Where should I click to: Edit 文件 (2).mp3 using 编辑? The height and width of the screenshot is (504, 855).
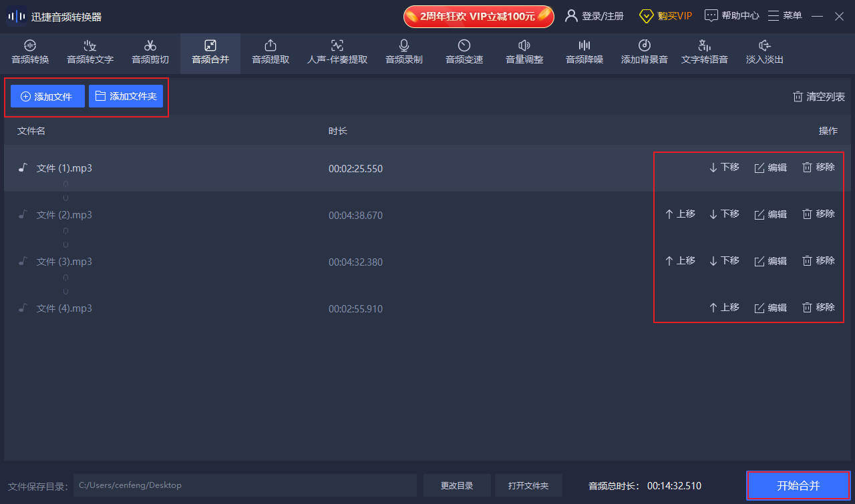(x=770, y=214)
